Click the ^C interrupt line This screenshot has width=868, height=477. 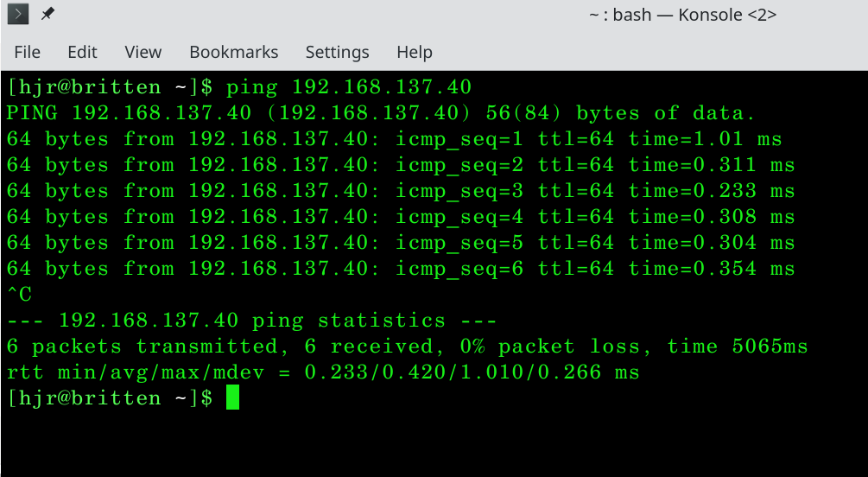tap(19, 295)
